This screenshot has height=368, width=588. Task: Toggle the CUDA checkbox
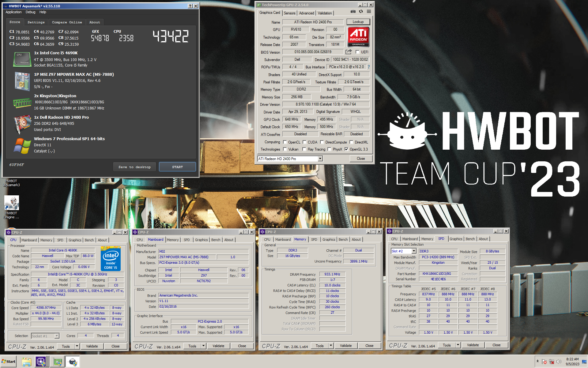[304, 142]
